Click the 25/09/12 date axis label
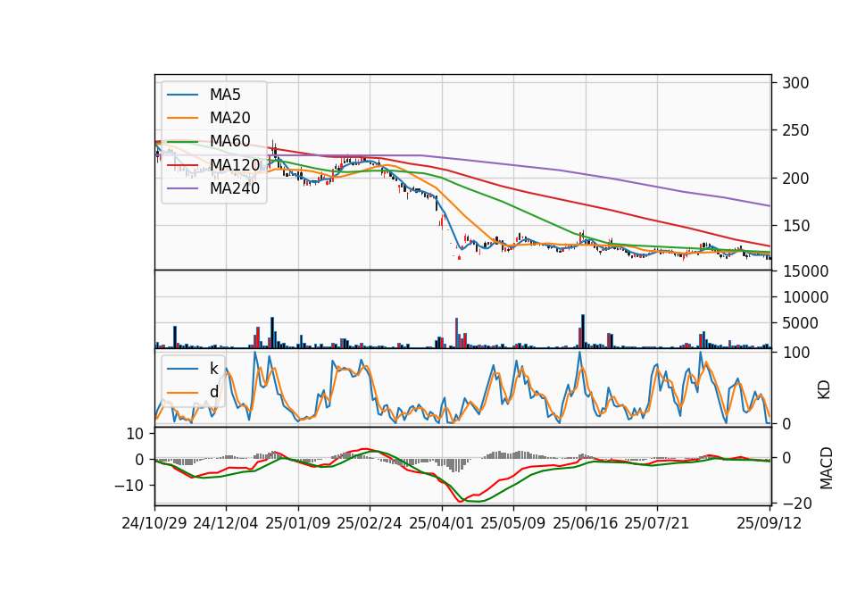Screen dimensions: 857x616 [769, 523]
